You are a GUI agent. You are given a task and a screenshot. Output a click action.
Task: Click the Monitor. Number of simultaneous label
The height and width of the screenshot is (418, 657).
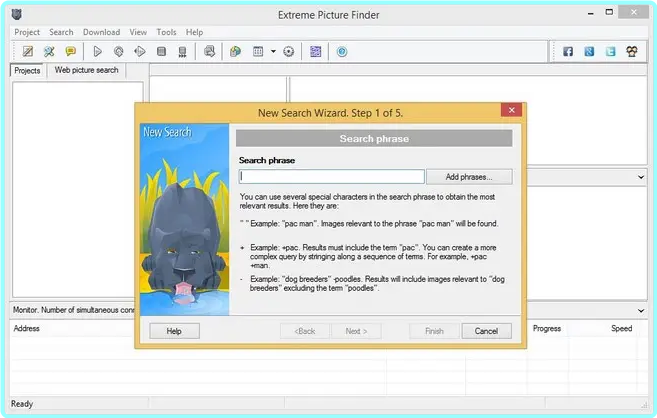tap(73, 310)
